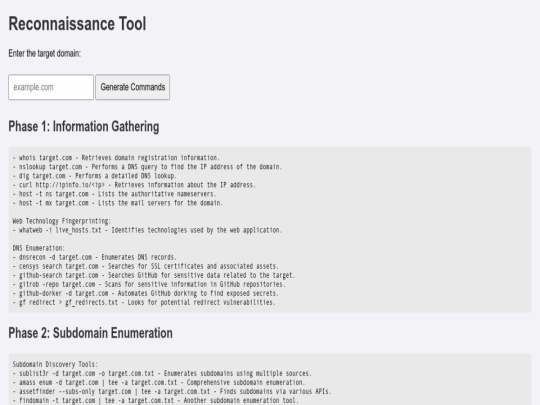Click the 'github-dorker -d target.com' line
540x405 pixels.
146,293
